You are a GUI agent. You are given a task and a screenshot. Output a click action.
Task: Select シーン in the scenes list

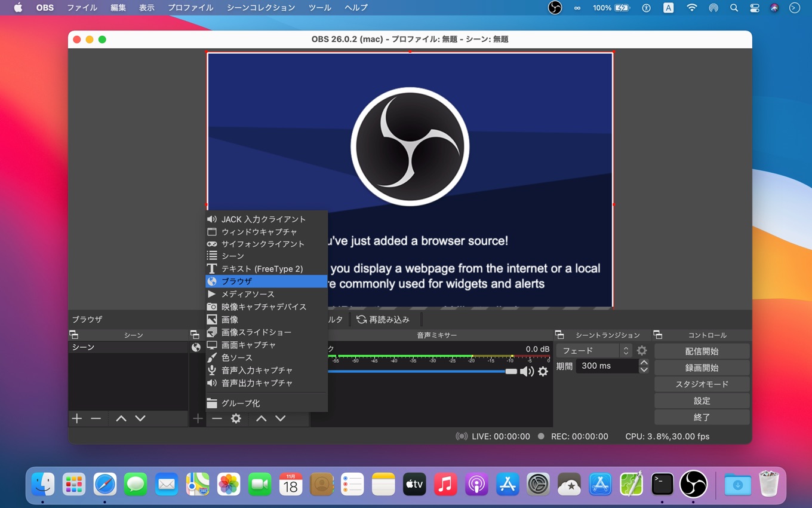click(x=128, y=347)
